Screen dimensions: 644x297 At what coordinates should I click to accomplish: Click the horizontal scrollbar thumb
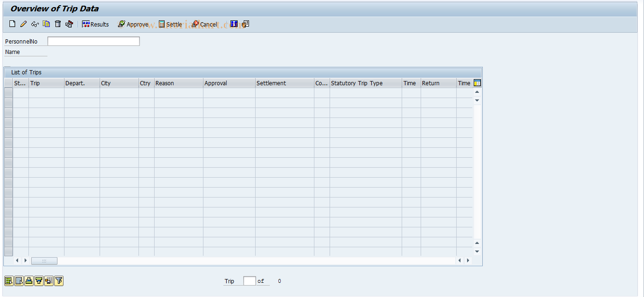point(44,261)
